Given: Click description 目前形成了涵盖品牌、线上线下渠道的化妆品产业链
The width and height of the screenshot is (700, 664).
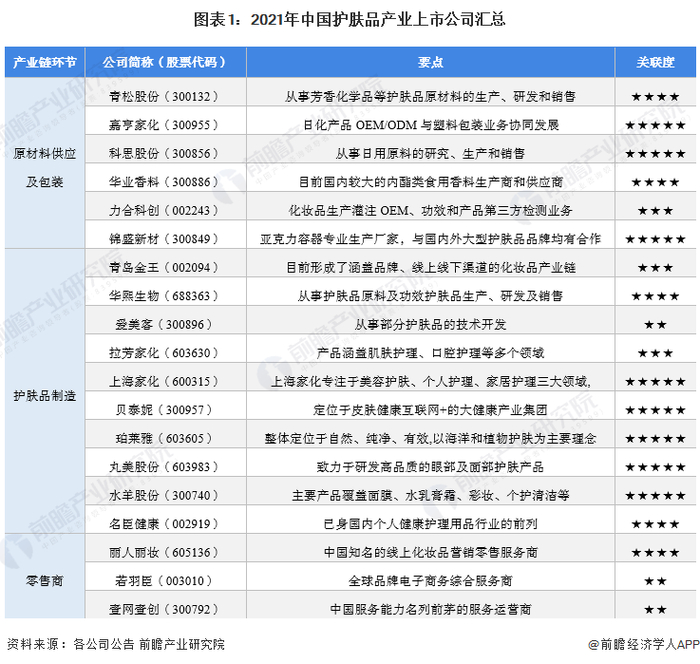Looking at the screenshot, I should (x=431, y=267).
